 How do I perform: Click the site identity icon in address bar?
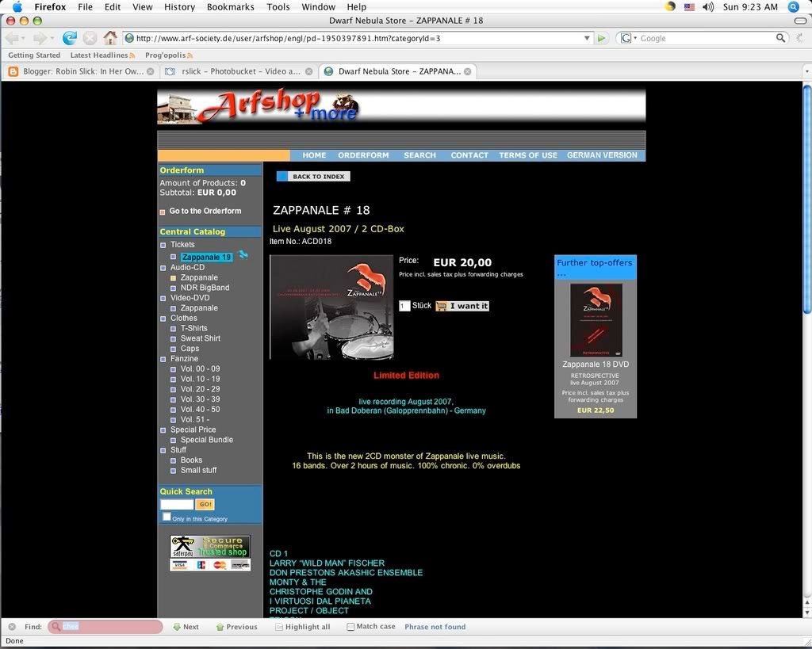click(129, 38)
